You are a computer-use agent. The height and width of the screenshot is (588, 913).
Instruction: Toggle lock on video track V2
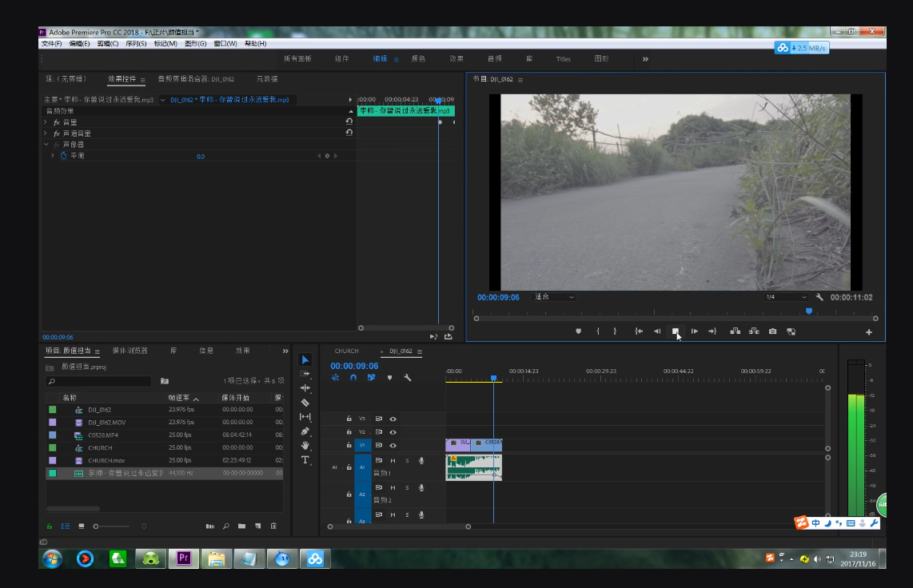(x=349, y=432)
